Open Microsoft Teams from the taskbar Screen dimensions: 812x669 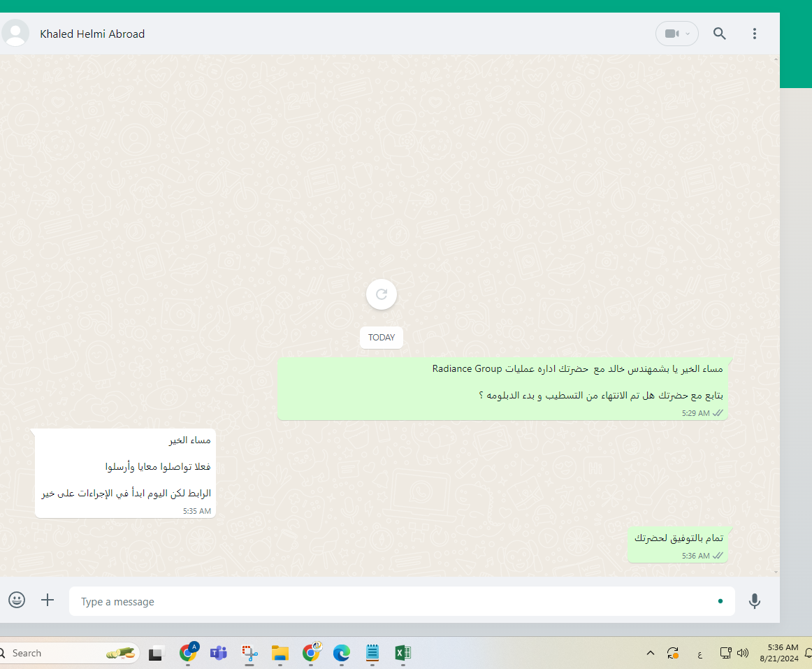[219, 653]
